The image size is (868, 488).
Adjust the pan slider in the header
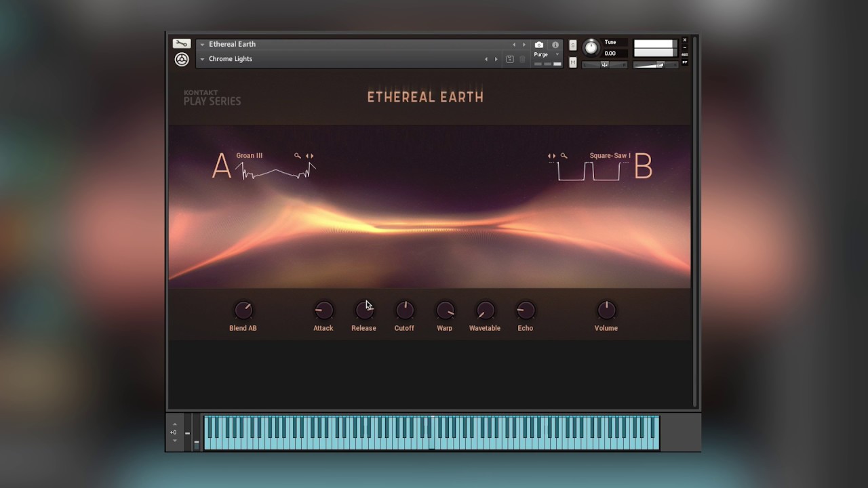tap(605, 64)
